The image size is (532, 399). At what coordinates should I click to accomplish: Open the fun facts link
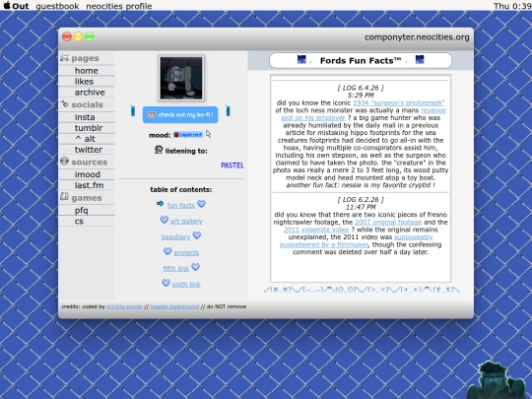point(181,205)
